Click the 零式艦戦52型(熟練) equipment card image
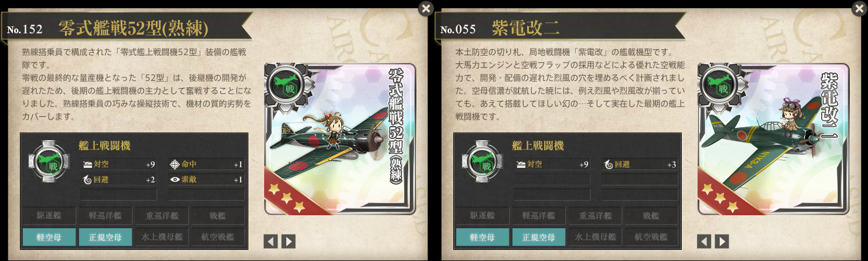868x261 pixels. click(x=340, y=139)
